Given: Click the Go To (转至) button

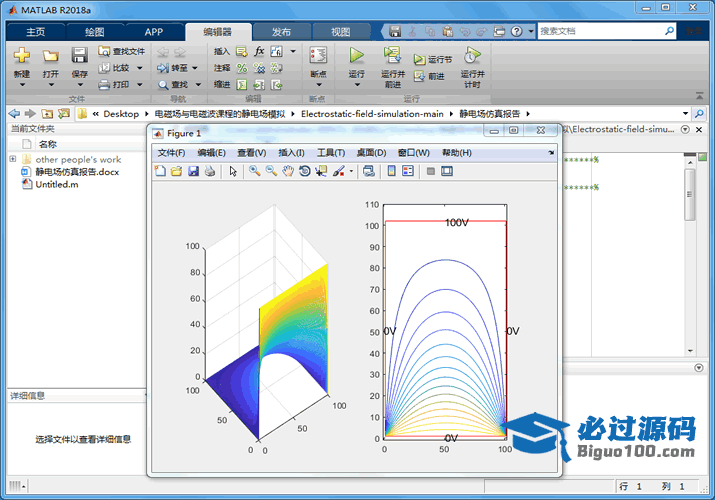Looking at the screenshot, I should [x=173, y=68].
